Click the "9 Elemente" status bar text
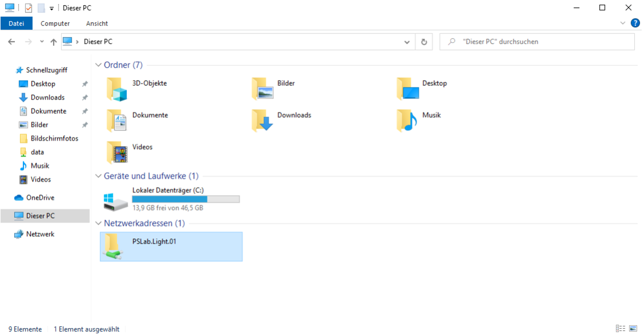The height and width of the screenshot is (336, 644). (25, 329)
